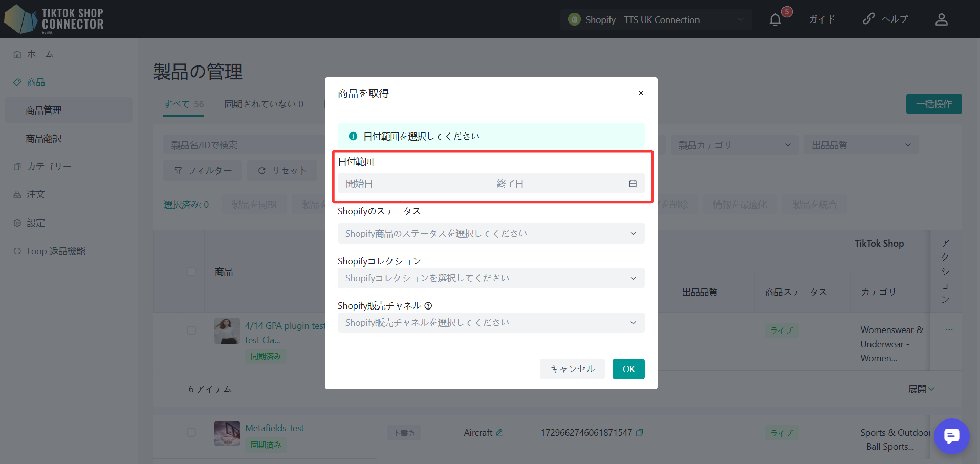Screen dimensions: 980x464
Task: Click the TikTok Shop Connector logo
Action: [54, 19]
